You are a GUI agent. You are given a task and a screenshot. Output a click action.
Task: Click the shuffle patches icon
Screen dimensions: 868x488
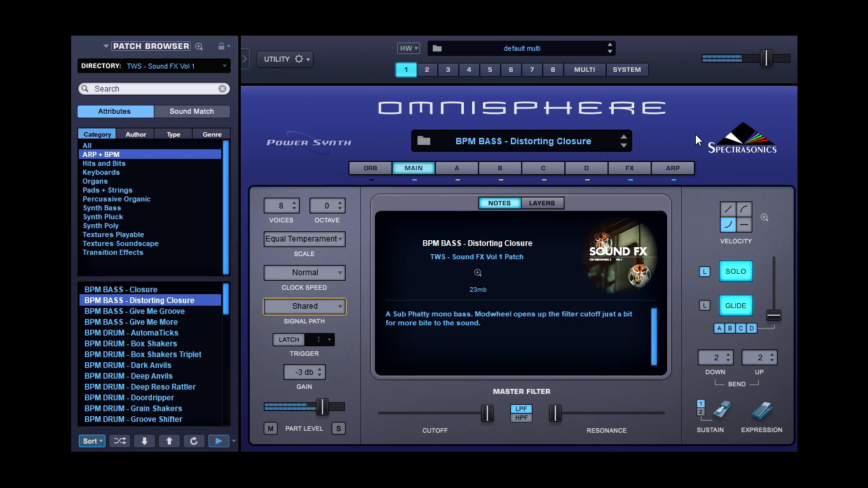pyautogui.click(x=120, y=440)
